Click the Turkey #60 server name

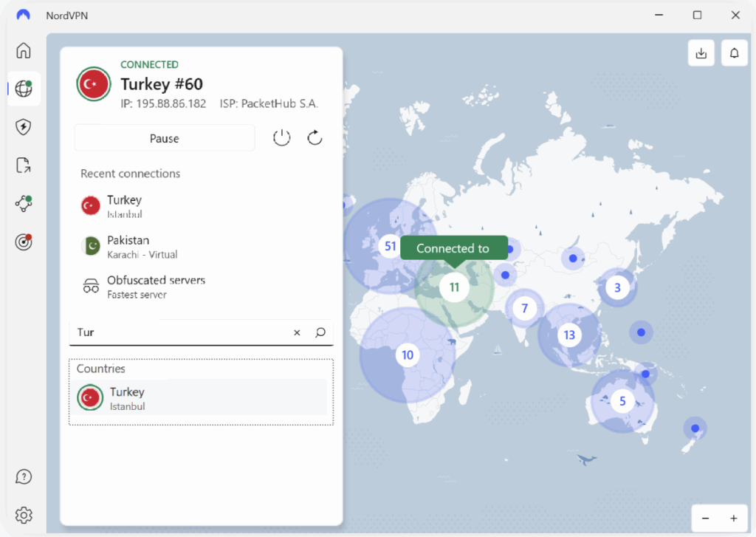tap(162, 84)
